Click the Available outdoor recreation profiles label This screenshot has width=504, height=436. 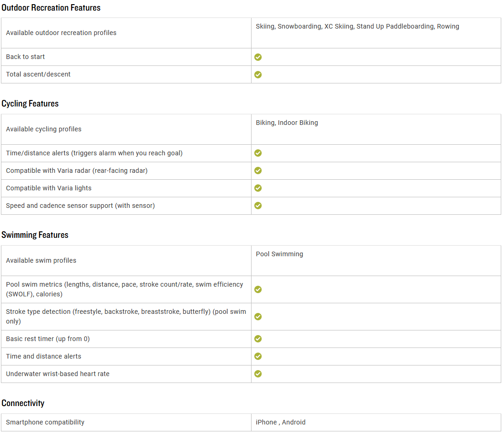[x=61, y=33]
